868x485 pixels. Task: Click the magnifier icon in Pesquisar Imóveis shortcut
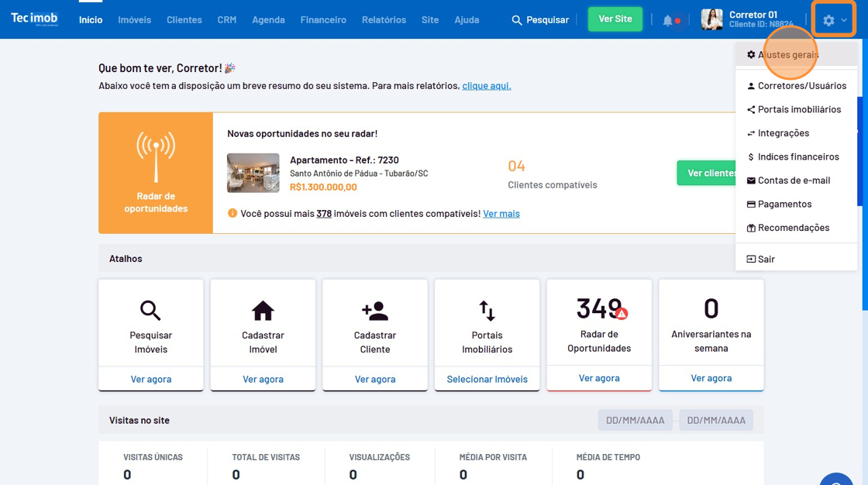coord(150,311)
